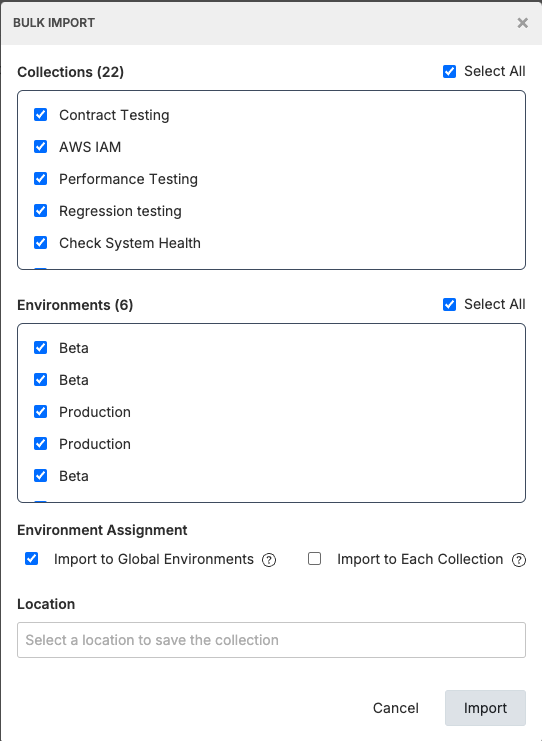Uncheck Environments Select All checkbox

(449, 304)
